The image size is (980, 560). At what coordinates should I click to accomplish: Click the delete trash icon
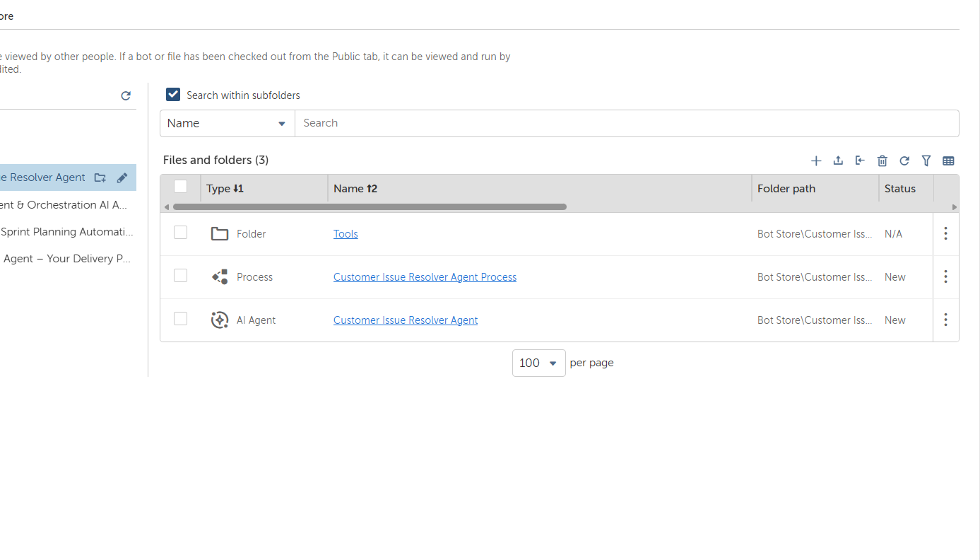pyautogui.click(x=882, y=161)
